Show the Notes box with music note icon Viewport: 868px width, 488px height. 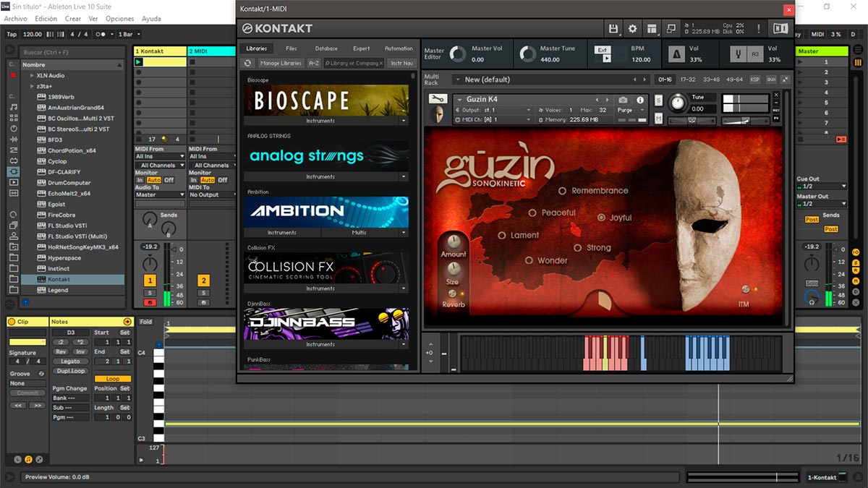coord(28,459)
